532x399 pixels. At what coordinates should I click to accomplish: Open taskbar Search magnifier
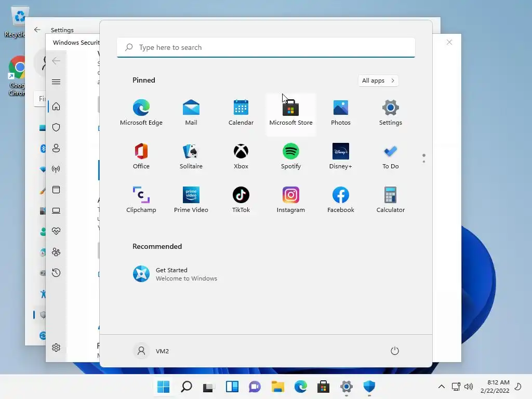click(187, 387)
